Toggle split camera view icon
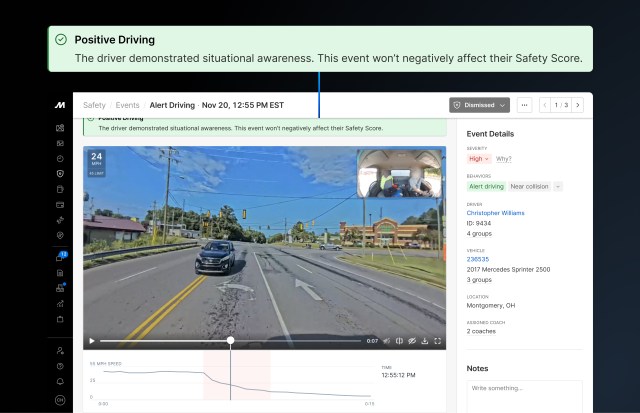The width and height of the screenshot is (640, 413). tap(398, 341)
